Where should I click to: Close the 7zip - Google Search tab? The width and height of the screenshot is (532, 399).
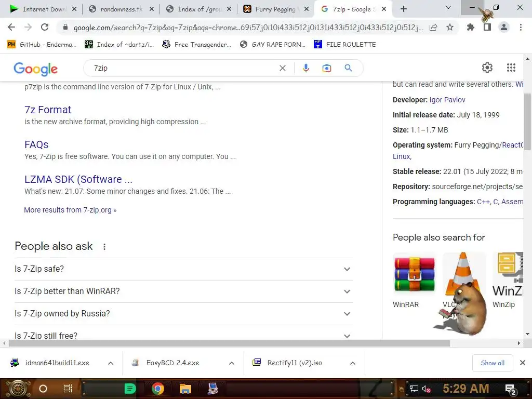pyautogui.click(x=384, y=9)
